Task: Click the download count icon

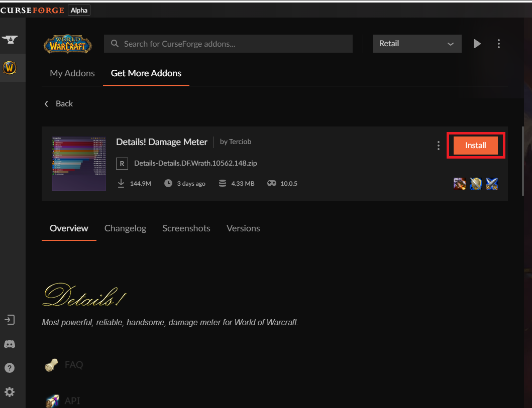Action: tap(121, 183)
